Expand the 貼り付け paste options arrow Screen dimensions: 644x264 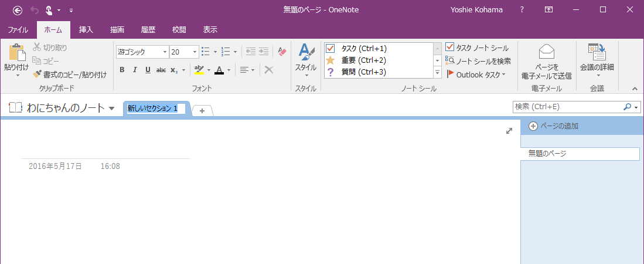pos(18,76)
